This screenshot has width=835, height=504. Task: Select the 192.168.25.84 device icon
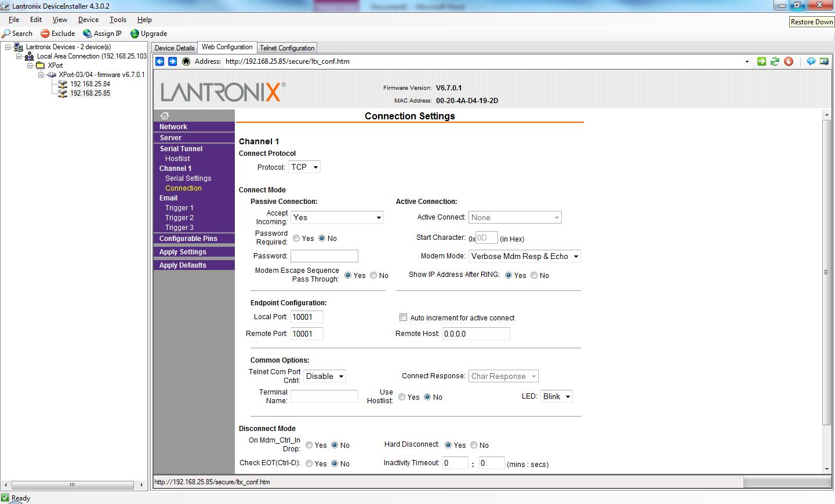coord(63,84)
